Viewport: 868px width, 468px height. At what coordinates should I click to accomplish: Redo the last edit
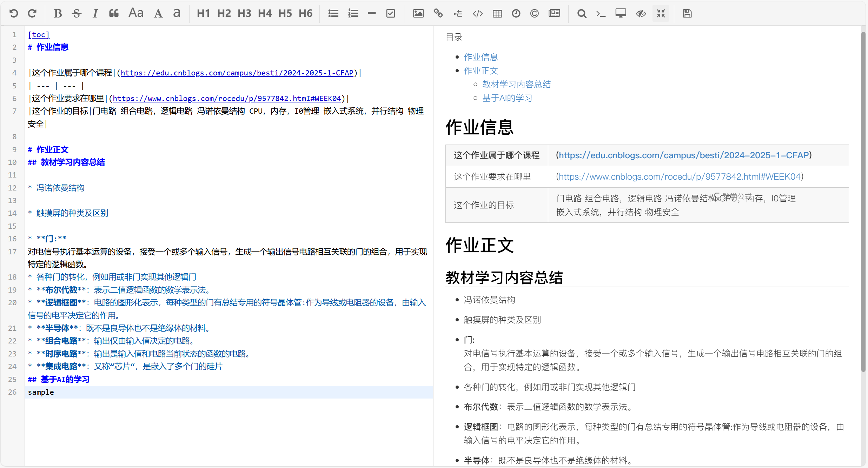point(32,14)
